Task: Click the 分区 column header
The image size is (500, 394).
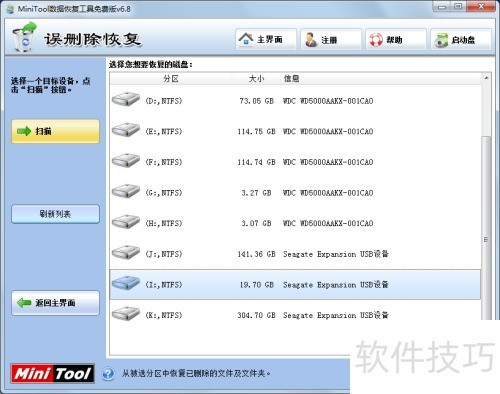Action: (x=171, y=79)
